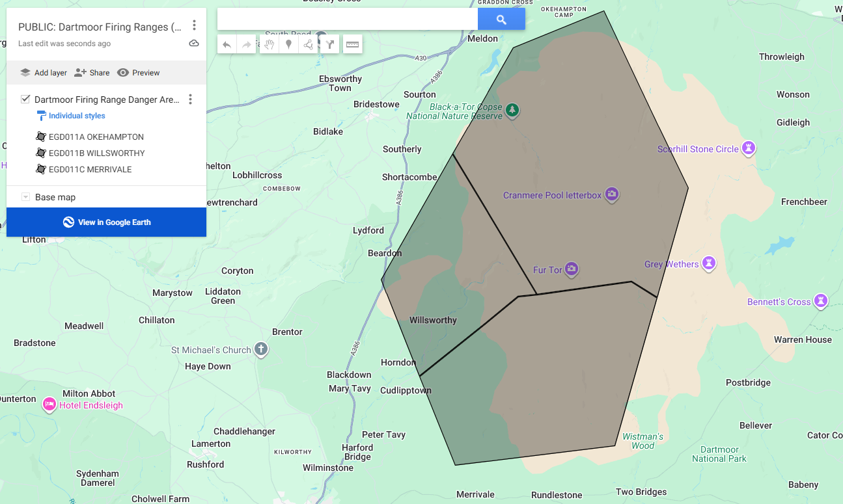Image resolution: width=843 pixels, height=504 pixels.
Task: Redo the edit arrow
Action: click(247, 44)
